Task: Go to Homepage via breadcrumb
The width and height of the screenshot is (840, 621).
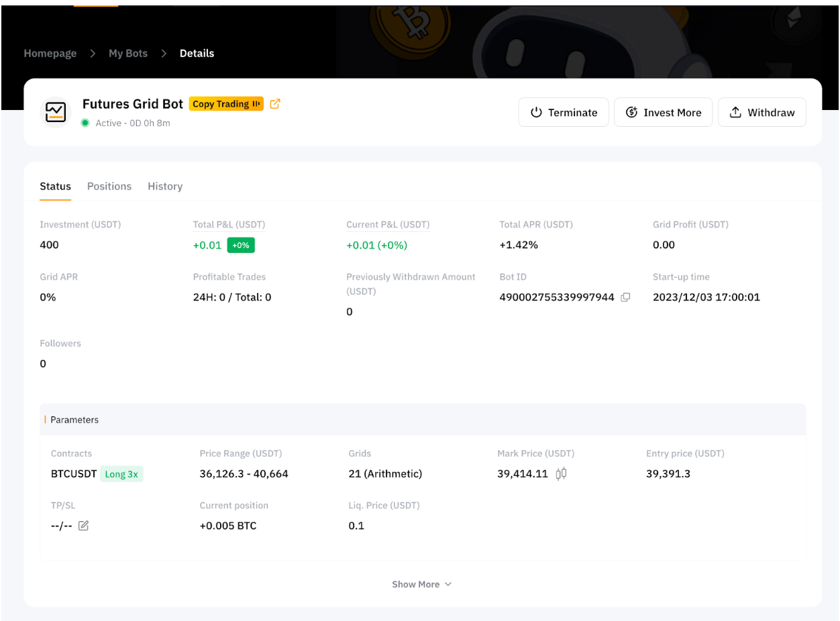Action: tap(50, 54)
